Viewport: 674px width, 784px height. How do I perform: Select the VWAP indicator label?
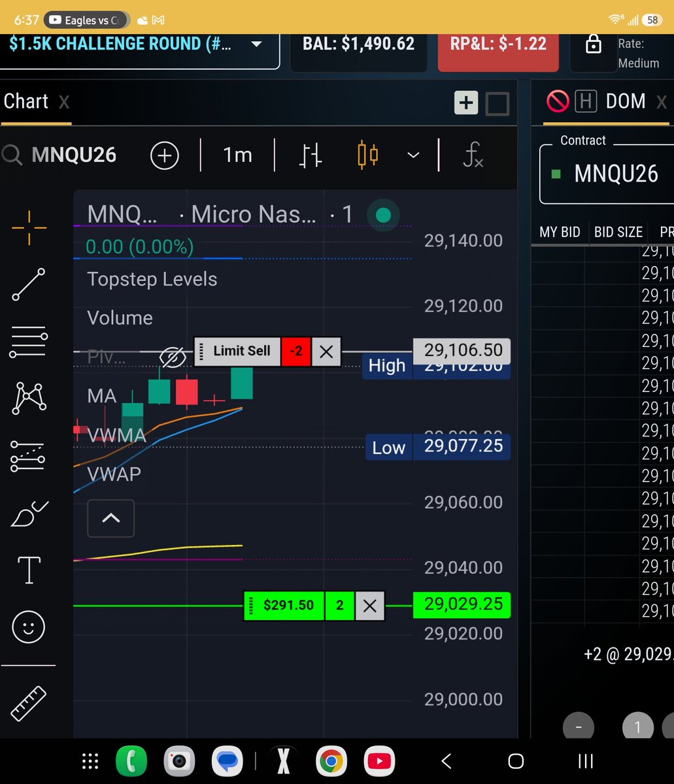pyautogui.click(x=114, y=474)
